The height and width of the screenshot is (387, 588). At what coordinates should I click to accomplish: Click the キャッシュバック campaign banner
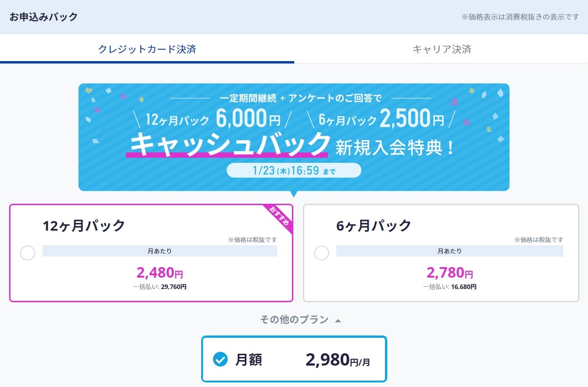294,137
